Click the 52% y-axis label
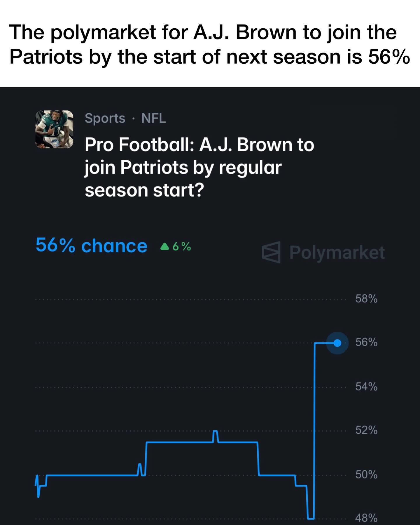The image size is (420, 525). coord(366,430)
